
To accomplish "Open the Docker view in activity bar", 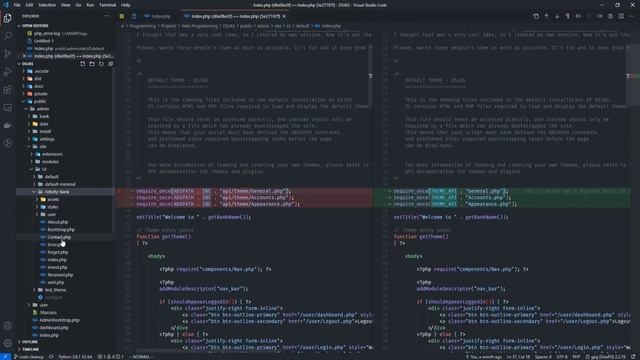I will [7, 125].
